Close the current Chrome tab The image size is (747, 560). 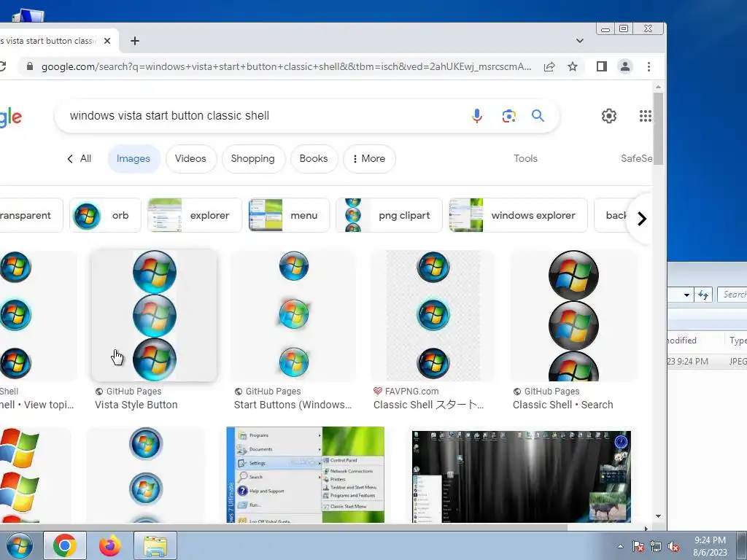(107, 41)
